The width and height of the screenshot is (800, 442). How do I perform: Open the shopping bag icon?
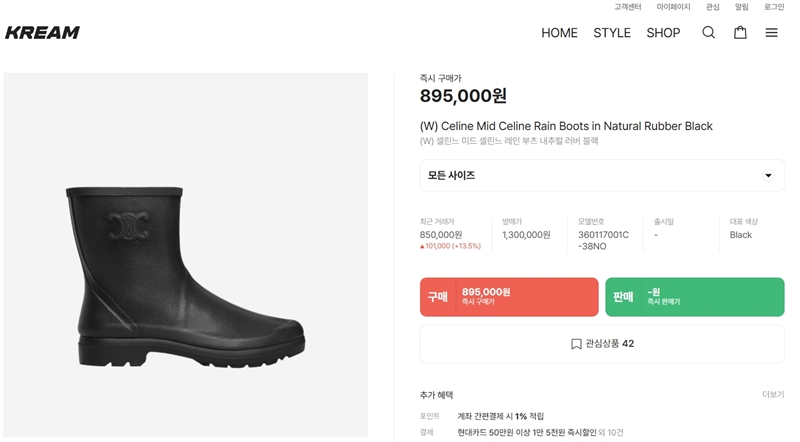pos(740,33)
